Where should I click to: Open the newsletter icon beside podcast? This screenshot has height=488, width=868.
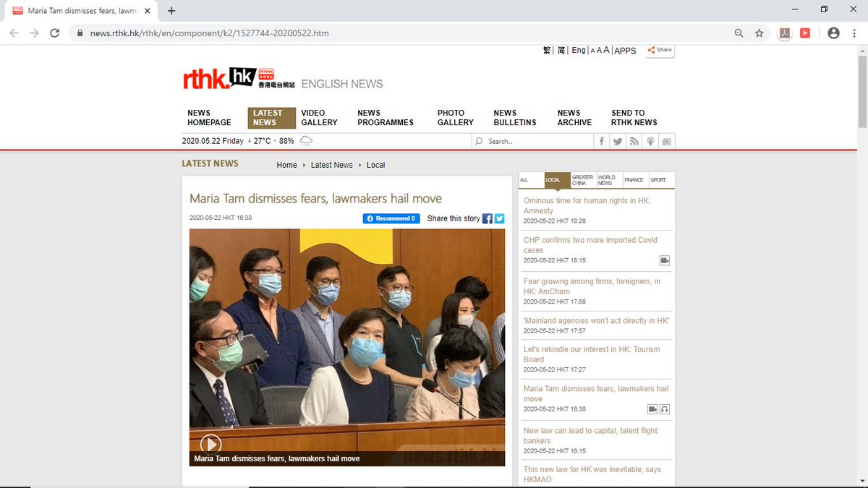666,141
